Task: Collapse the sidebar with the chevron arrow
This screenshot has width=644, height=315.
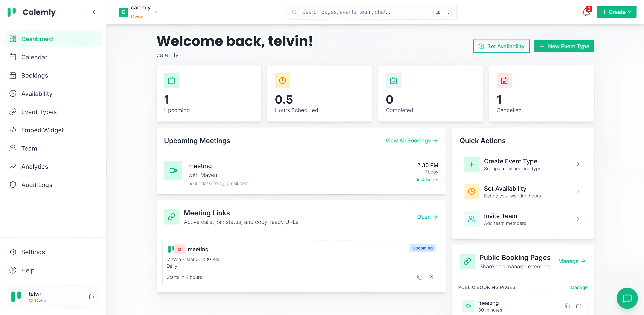Action: pos(94,12)
